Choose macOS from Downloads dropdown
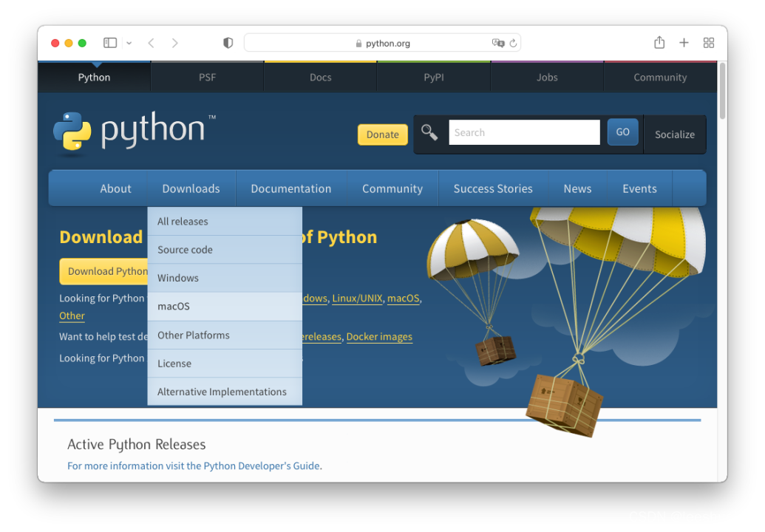The image size is (765, 532). click(225, 306)
